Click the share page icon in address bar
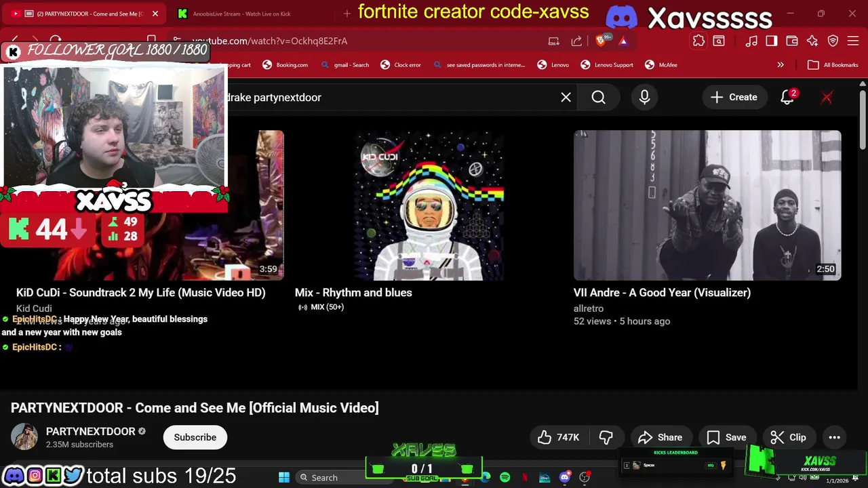Image resolution: width=868 pixels, height=488 pixels. (576, 41)
